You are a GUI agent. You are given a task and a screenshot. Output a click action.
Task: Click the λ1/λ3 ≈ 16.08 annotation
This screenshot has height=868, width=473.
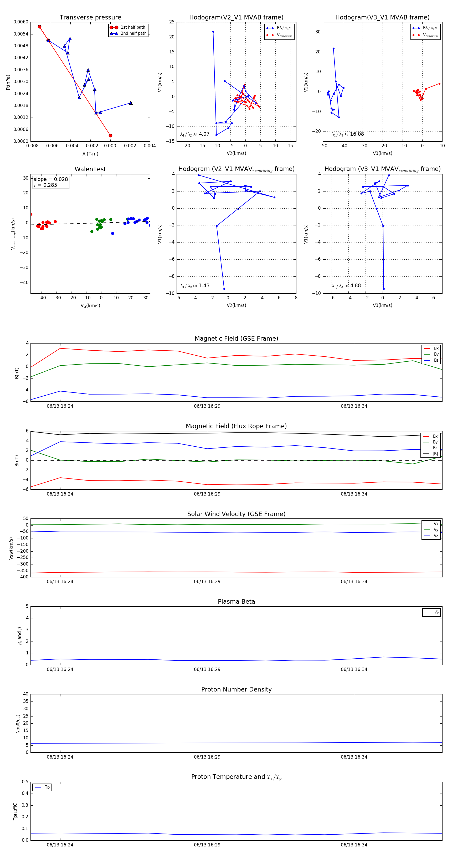347,134
